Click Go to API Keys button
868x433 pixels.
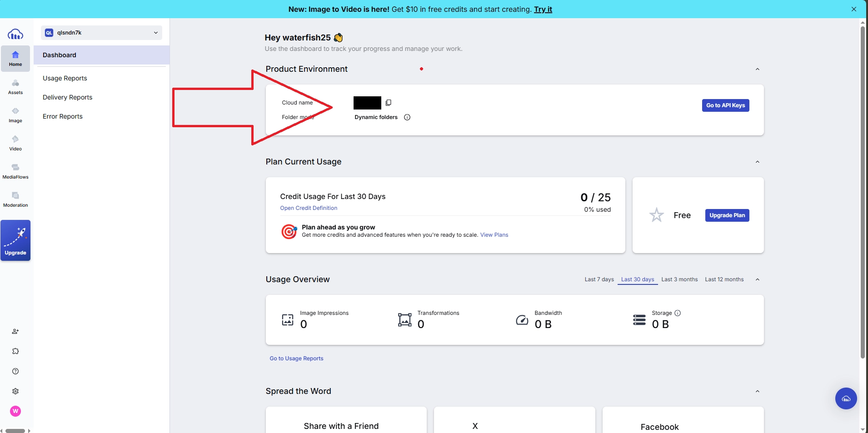point(726,105)
